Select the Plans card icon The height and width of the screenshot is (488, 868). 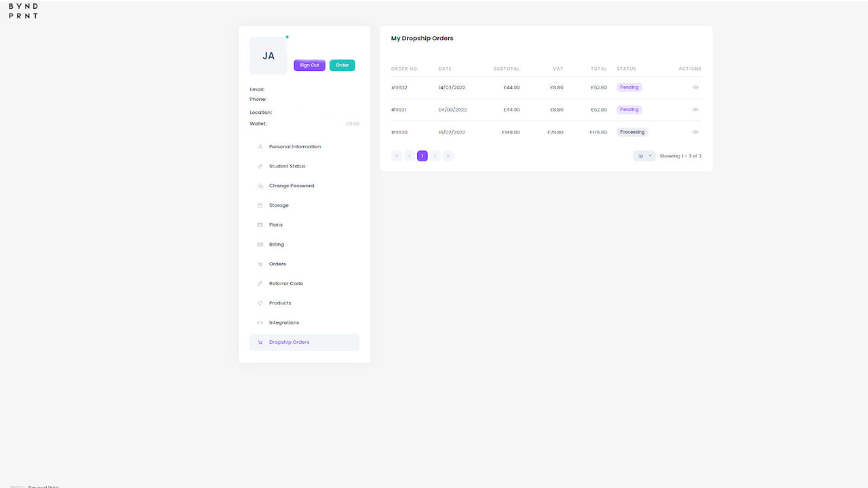(260, 224)
